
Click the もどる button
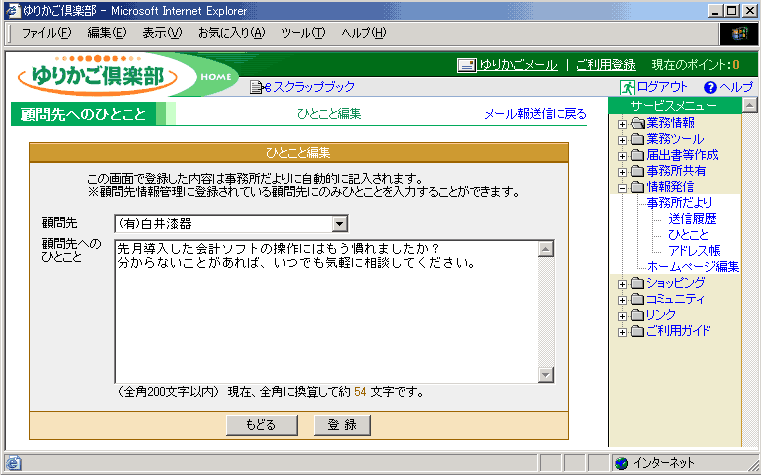tap(262, 425)
